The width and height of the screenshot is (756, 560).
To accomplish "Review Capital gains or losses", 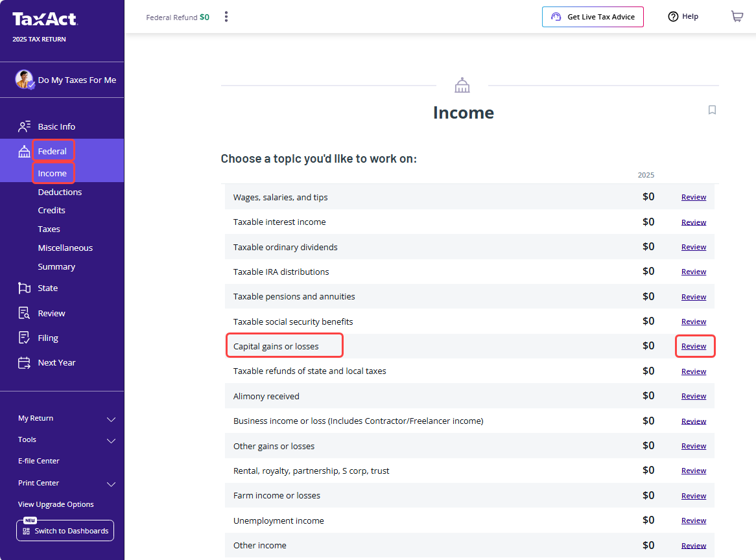I will [693, 346].
